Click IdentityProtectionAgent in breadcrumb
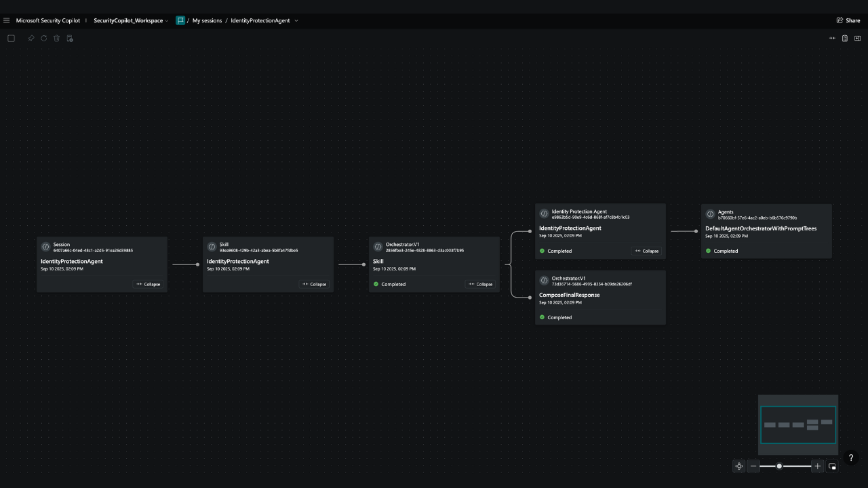The height and width of the screenshot is (488, 868). [x=260, y=20]
